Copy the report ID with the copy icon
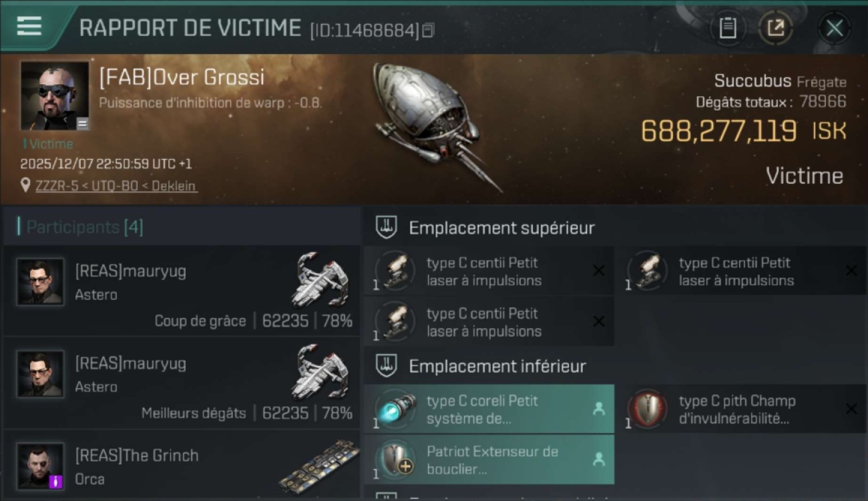The image size is (868, 501). point(428,30)
